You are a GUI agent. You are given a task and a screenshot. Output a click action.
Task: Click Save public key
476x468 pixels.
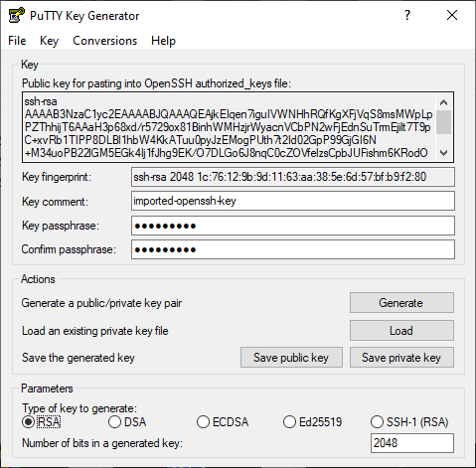click(291, 358)
